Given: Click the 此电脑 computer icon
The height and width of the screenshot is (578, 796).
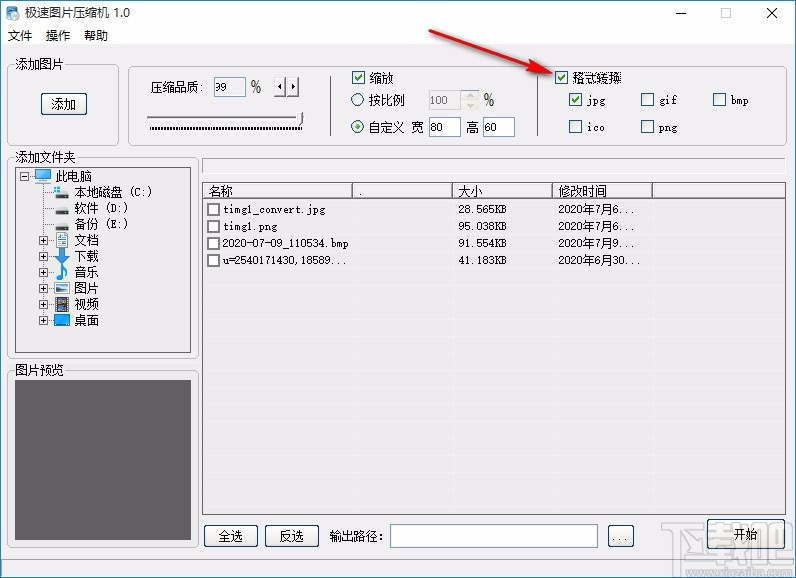Looking at the screenshot, I should coord(43,176).
